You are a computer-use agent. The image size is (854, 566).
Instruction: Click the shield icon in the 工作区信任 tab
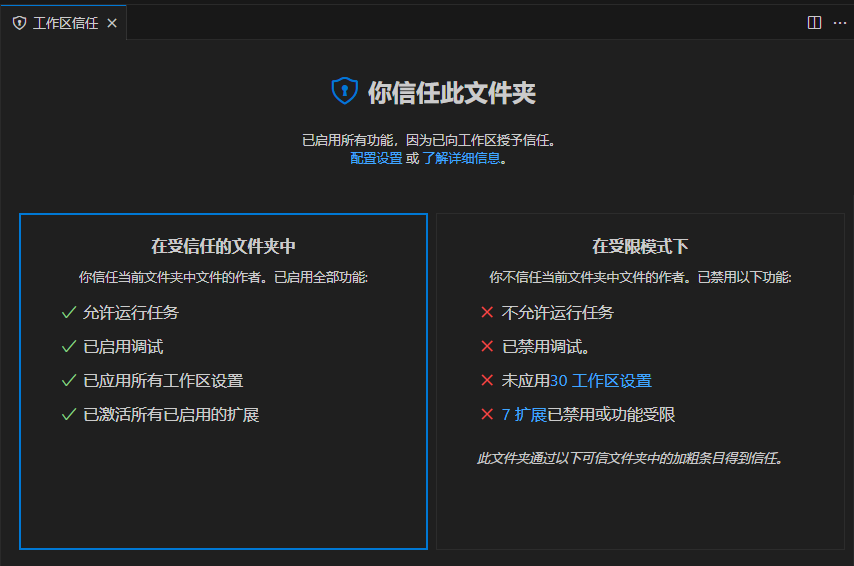[x=19, y=23]
